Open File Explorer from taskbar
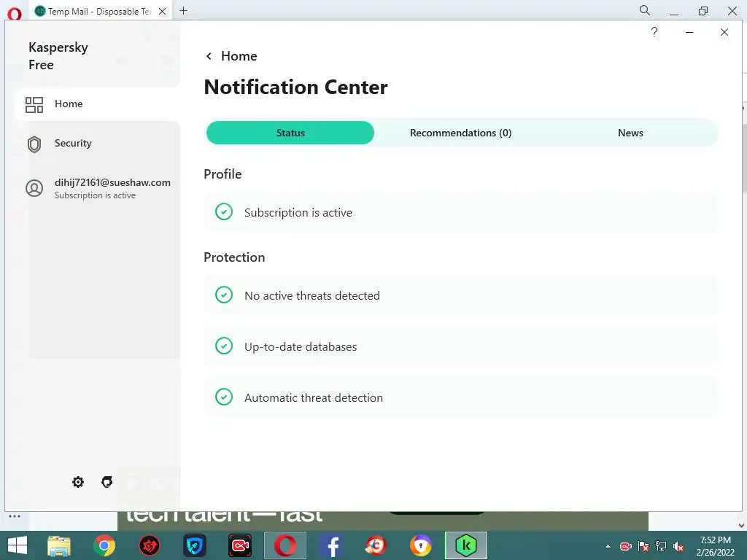 [x=60, y=545]
